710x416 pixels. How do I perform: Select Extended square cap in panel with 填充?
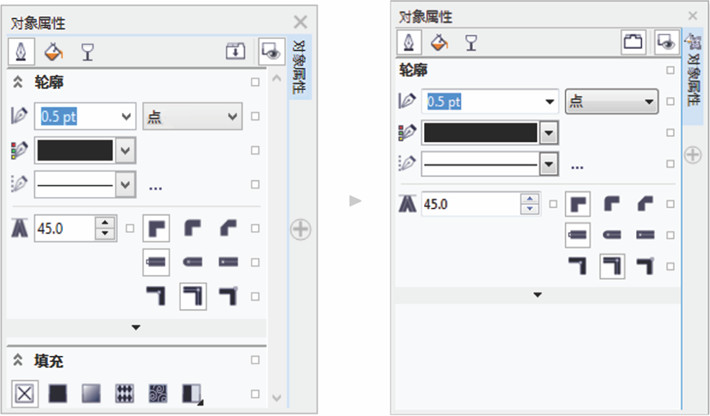pyautogui.click(x=228, y=262)
